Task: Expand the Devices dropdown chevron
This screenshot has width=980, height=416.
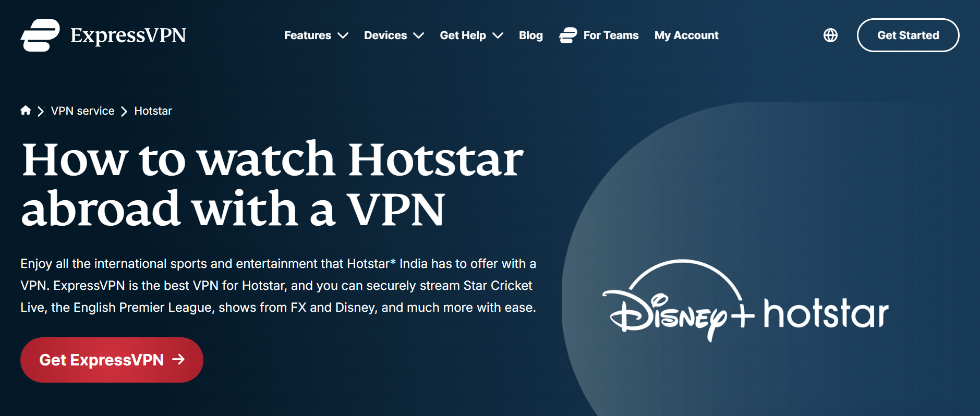Action: [418, 35]
